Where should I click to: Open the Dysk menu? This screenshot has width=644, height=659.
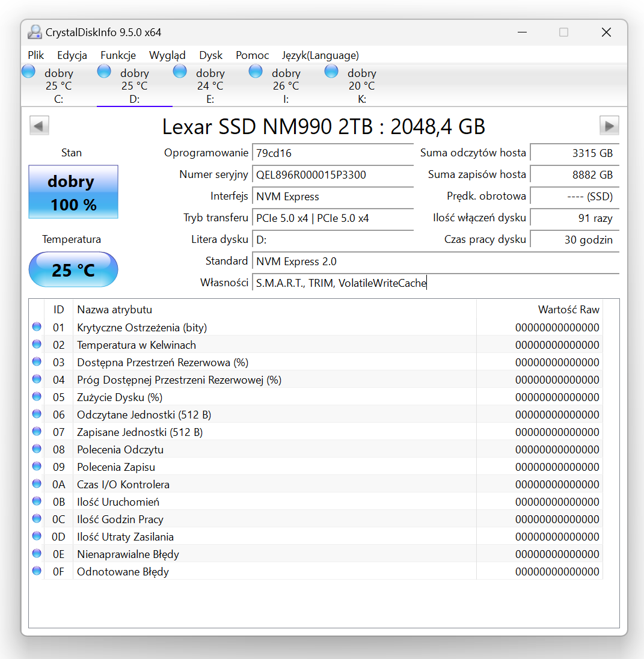tap(211, 55)
